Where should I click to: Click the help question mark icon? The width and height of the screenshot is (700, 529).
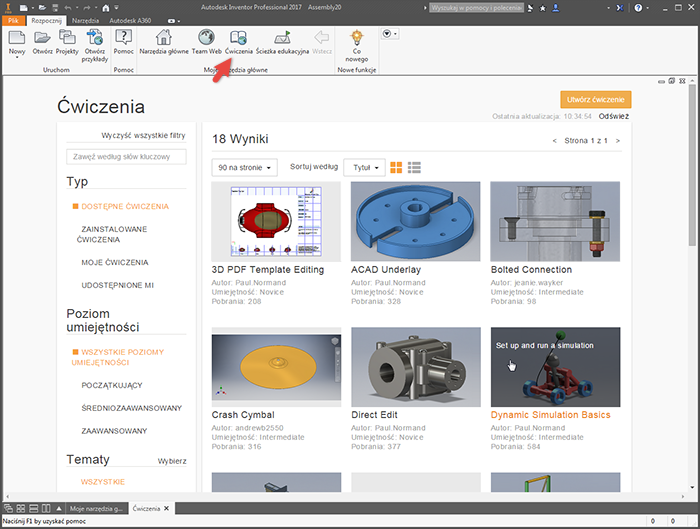(x=638, y=8)
